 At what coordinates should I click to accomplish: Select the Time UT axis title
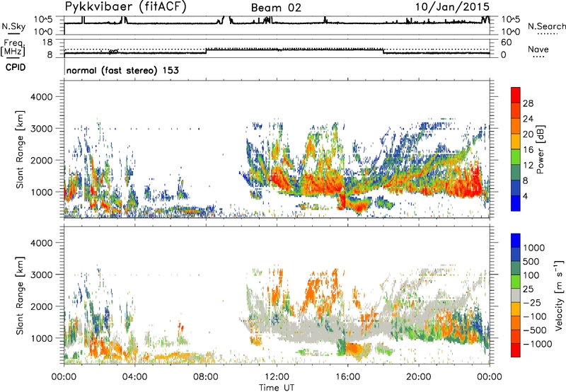click(277, 388)
